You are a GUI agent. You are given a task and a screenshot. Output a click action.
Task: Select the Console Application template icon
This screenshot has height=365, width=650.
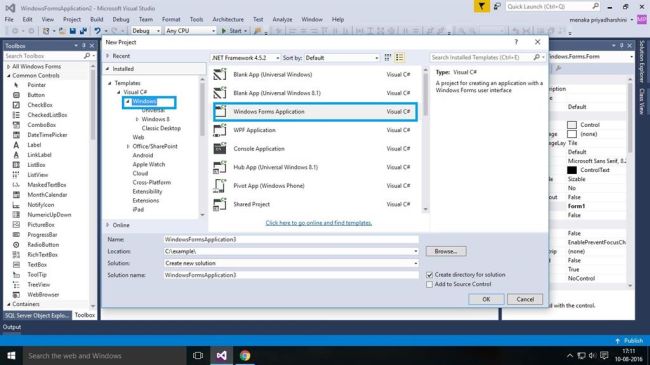click(220, 148)
